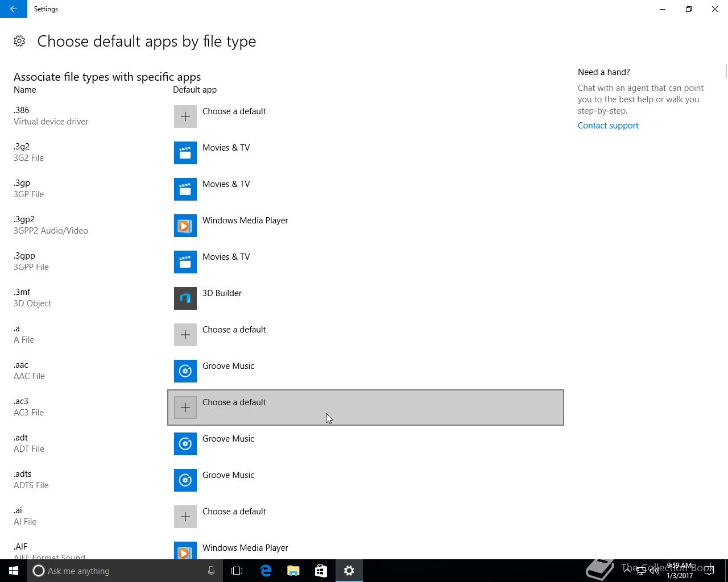The width and height of the screenshot is (728, 582).
Task: Click the Need a hand? heading
Action: [x=604, y=72]
